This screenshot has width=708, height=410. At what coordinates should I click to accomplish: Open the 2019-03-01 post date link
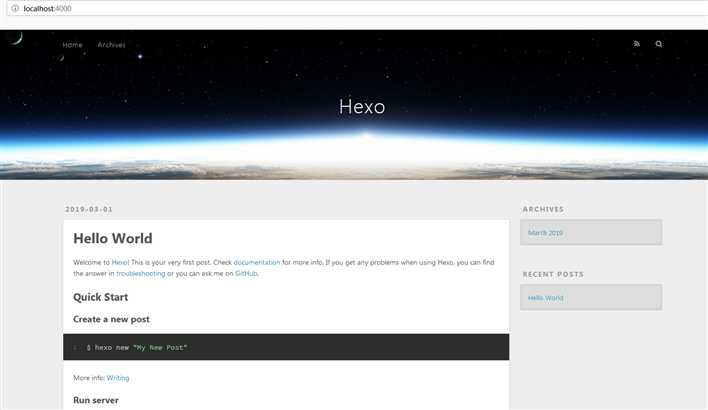click(89, 209)
